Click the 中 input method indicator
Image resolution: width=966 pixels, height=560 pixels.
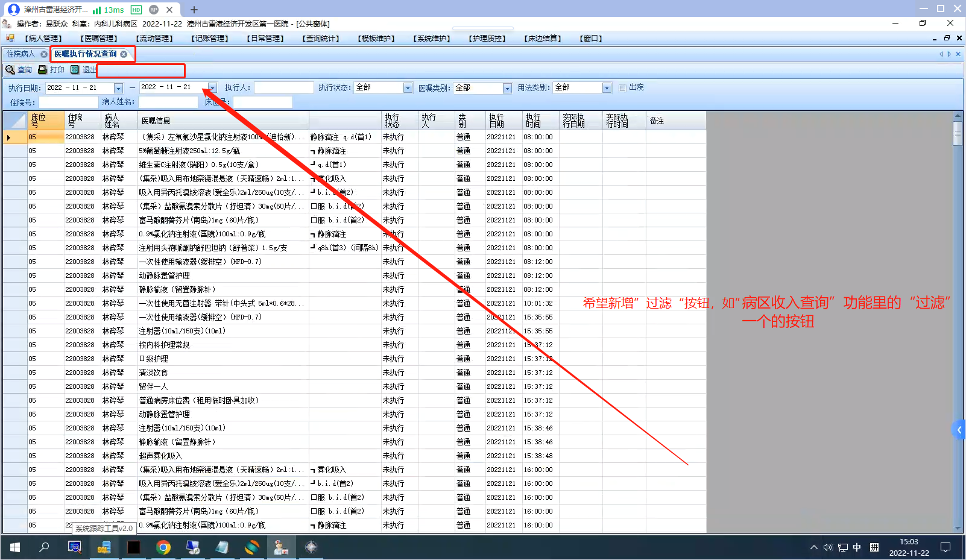click(x=857, y=547)
